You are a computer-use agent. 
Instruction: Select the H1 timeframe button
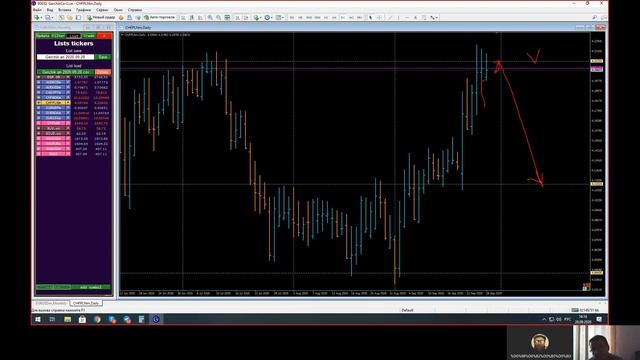[326, 18]
